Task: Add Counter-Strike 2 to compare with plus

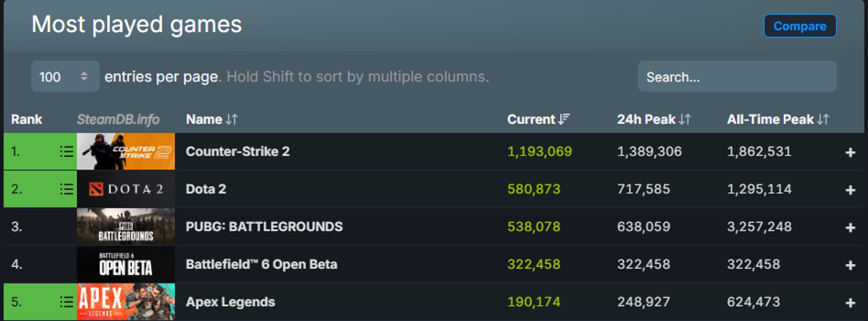Action: (850, 153)
